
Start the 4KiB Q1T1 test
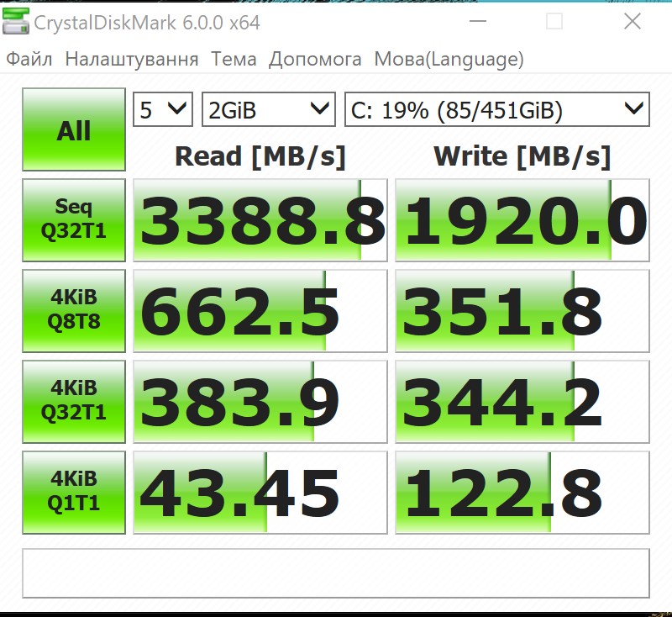tap(74, 493)
